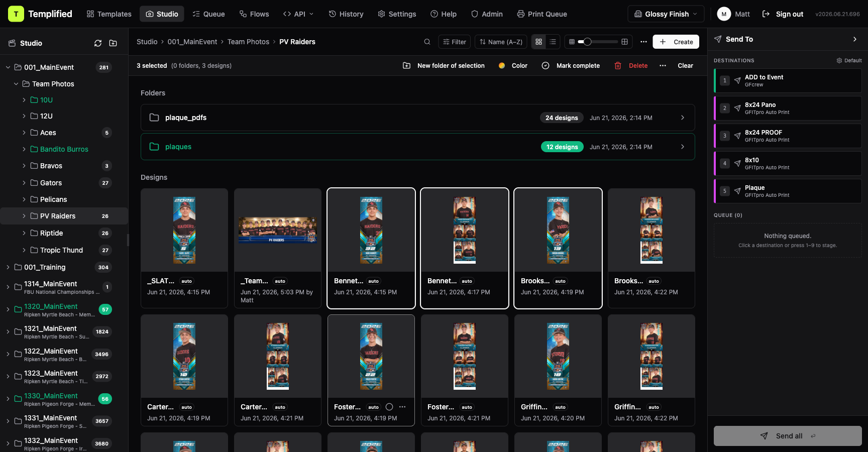Open selection bar more actions ellipsis
Screen dimensions: 868x452
click(x=663, y=66)
